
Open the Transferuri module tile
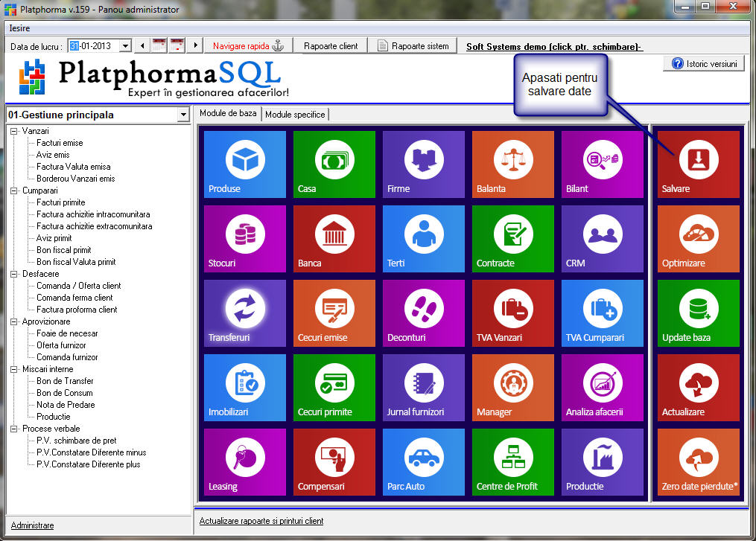245,313
